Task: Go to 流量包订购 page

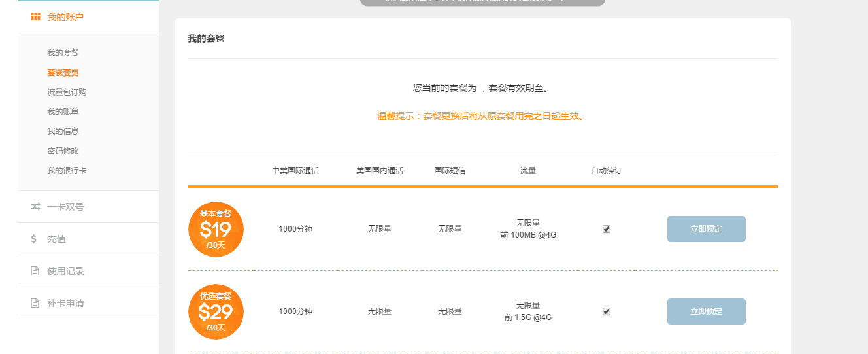Action: (67, 92)
